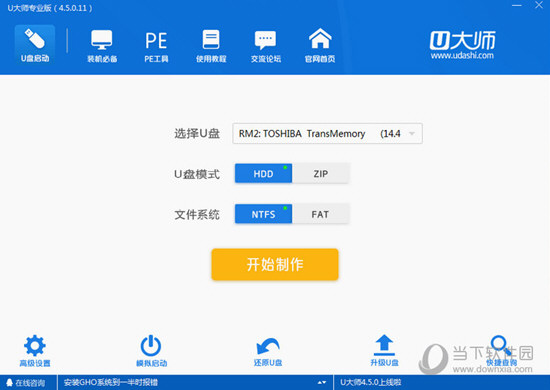Close the U大师 window

[x=539, y=5]
